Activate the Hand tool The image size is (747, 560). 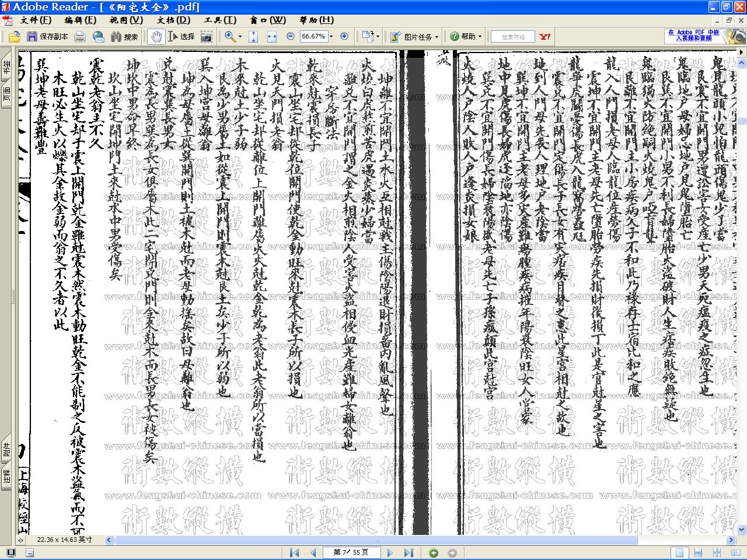pyautogui.click(x=156, y=37)
